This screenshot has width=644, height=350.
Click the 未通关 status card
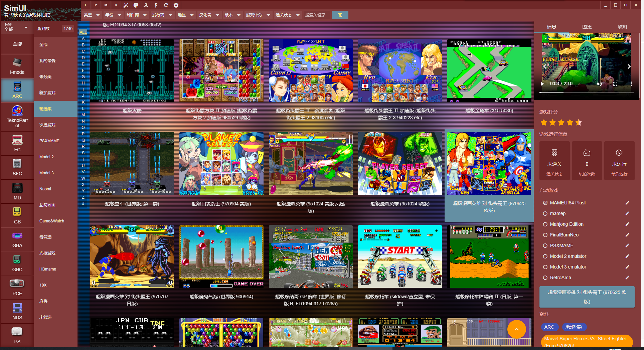[554, 161]
